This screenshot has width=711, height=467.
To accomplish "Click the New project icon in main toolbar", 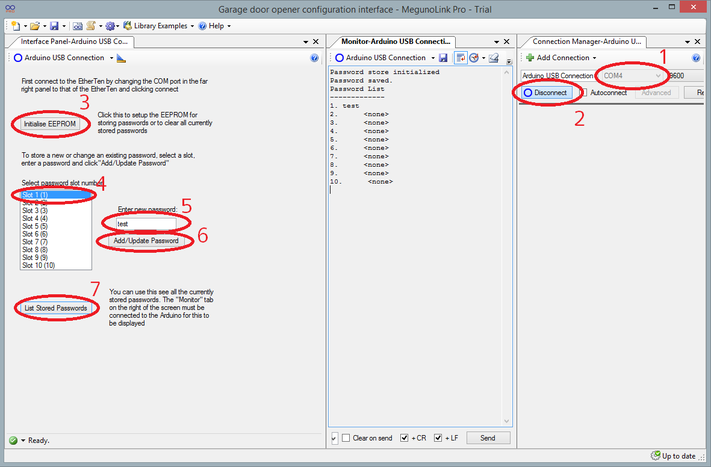I will 16,26.
